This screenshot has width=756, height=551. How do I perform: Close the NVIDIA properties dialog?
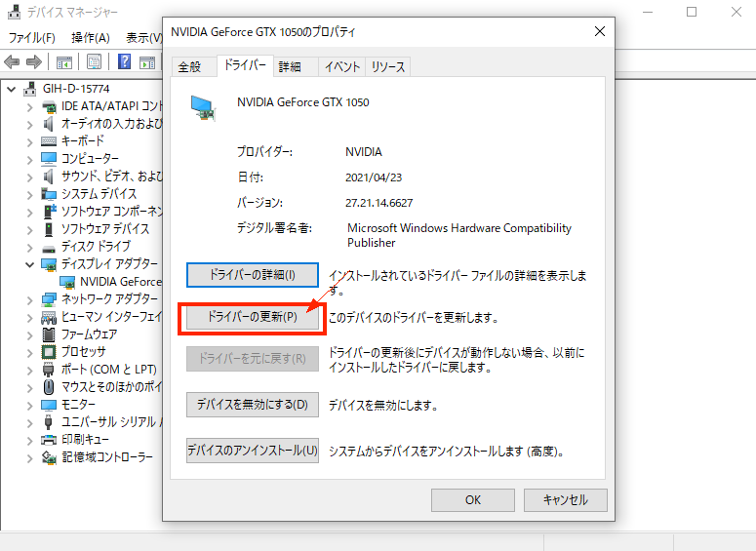click(x=599, y=32)
